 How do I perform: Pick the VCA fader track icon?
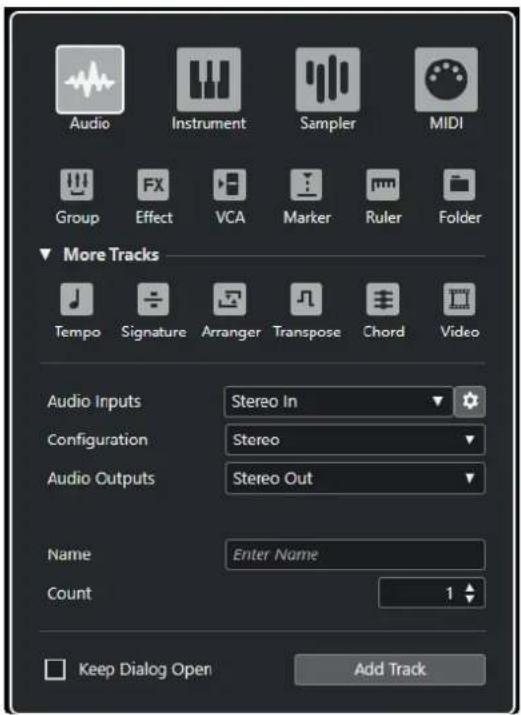click(x=230, y=185)
